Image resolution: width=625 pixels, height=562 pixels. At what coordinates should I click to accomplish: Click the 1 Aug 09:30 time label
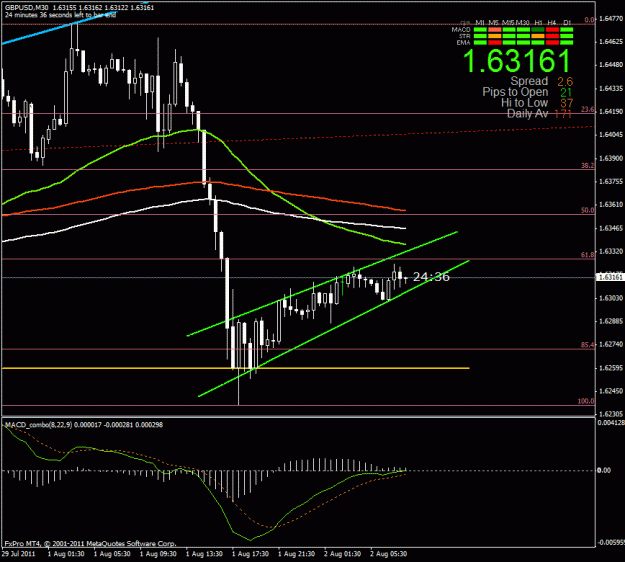pyautogui.click(x=158, y=554)
